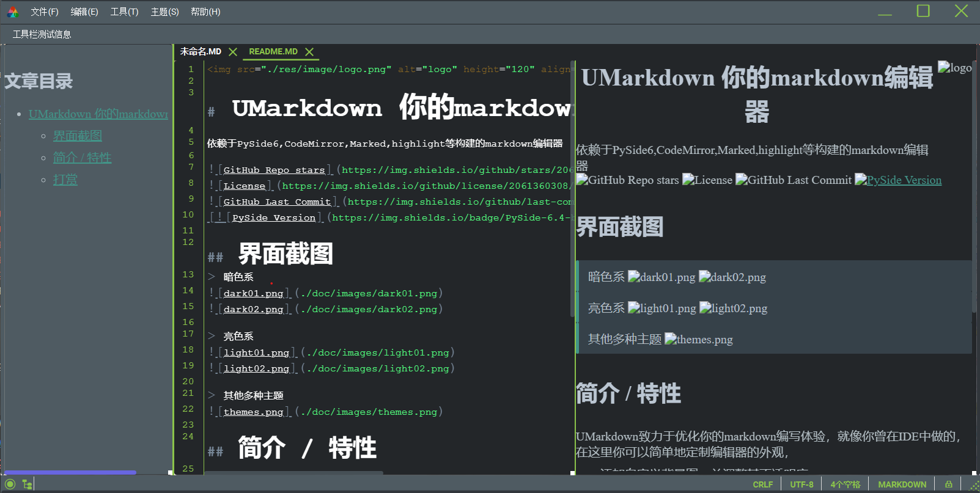980x493 pixels.
Task: Open the 主题(S) menu
Action: pos(164,12)
